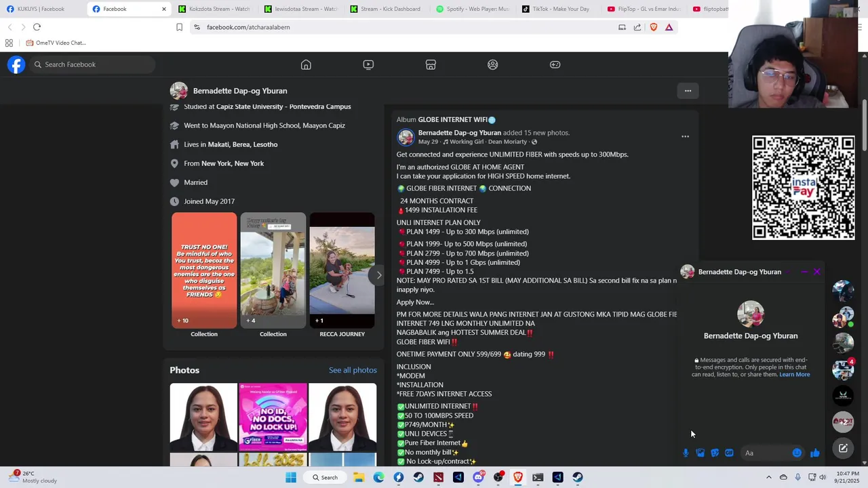
Task: Open the taskbar Search box
Action: click(x=325, y=477)
